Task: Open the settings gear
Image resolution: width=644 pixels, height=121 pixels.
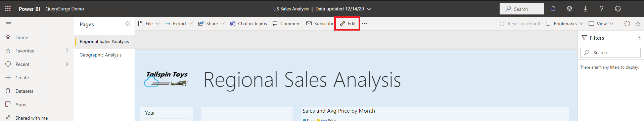Action: point(569,9)
